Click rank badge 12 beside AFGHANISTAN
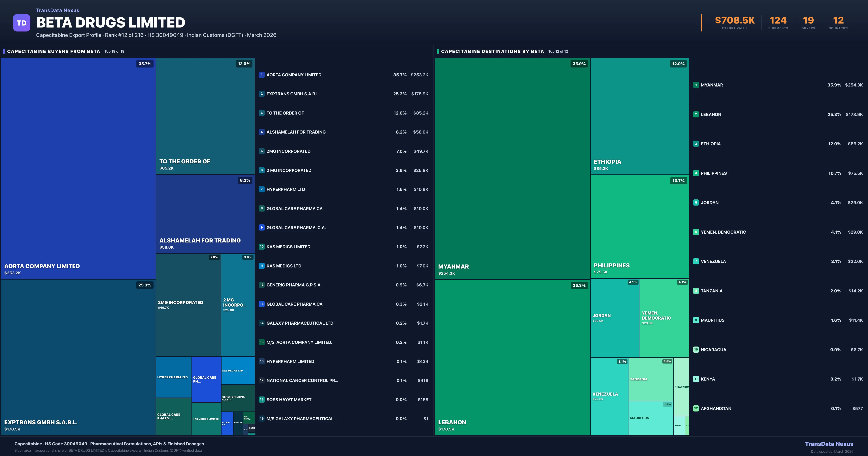Screen dimensions: 868x456 [x=696, y=408]
